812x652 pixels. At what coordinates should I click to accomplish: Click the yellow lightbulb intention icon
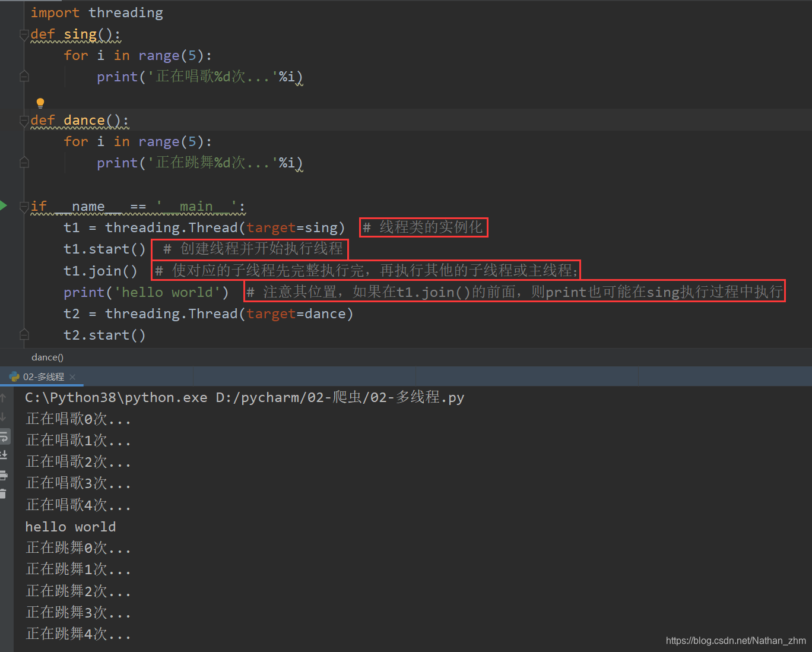pos(40,103)
